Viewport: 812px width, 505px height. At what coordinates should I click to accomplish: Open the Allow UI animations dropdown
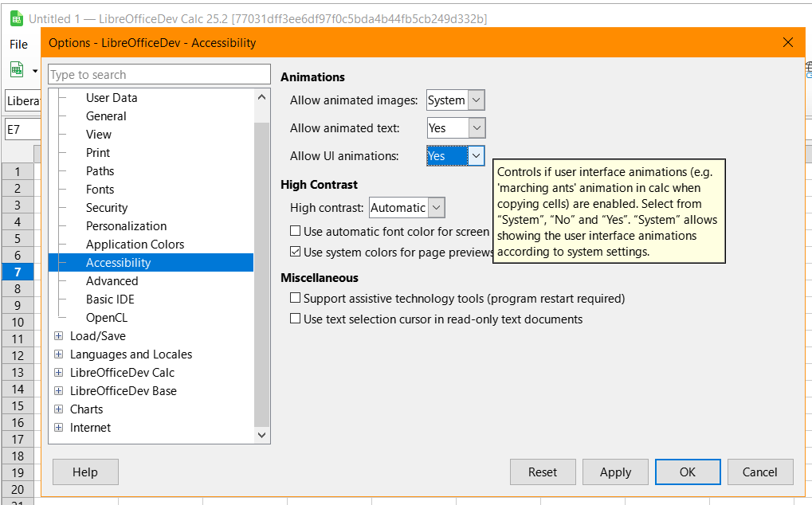pos(455,156)
